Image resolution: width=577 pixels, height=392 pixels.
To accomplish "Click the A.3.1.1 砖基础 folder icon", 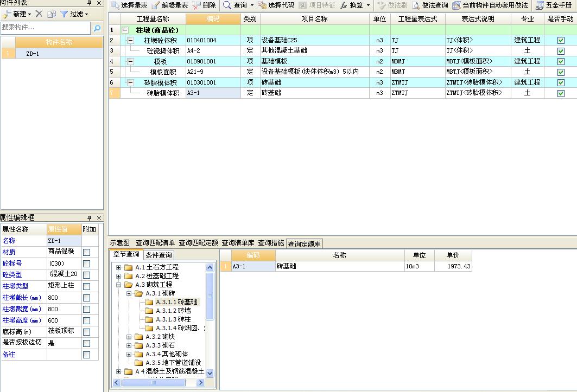I will pos(149,302).
